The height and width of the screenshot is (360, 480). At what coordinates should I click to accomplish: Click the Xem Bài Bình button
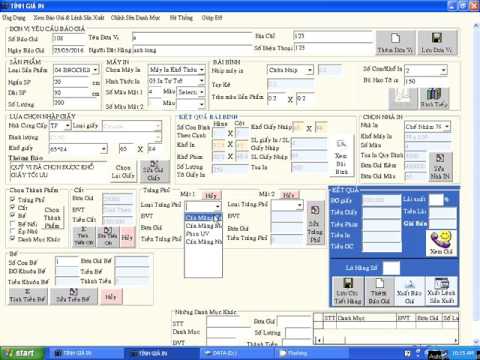tap(341, 157)
